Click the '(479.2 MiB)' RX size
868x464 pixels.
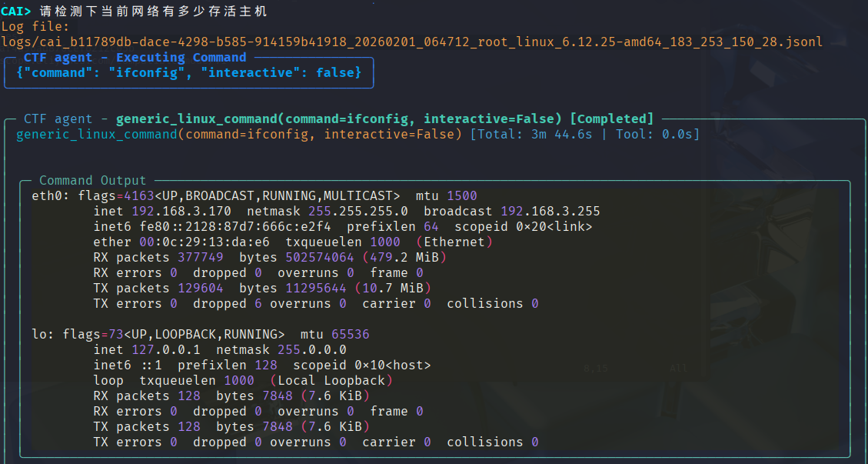(404, 257)
